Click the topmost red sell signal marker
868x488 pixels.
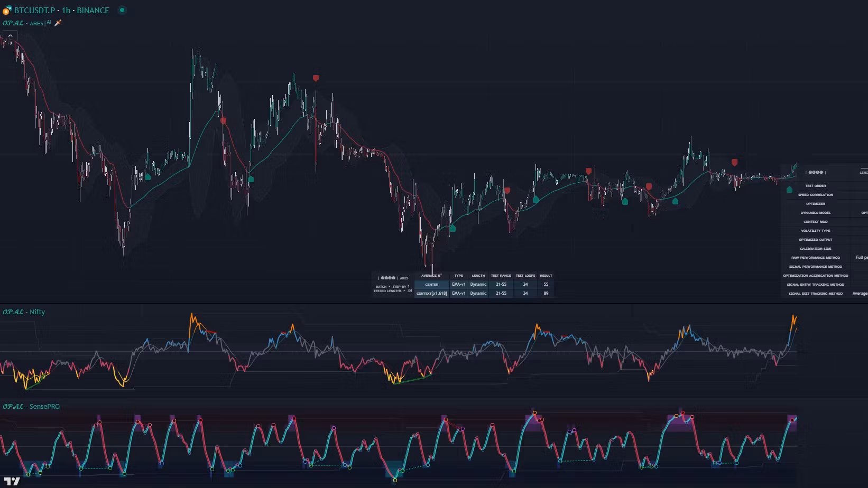click(316, 78)
